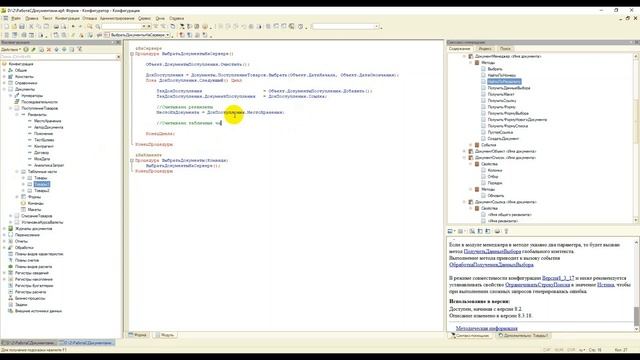The height and width of the screenshot is (360, 640).
Task: Collapse procedure ВыбратьДокументыНаСервере in the code editor
Action: tap(132, 54)
